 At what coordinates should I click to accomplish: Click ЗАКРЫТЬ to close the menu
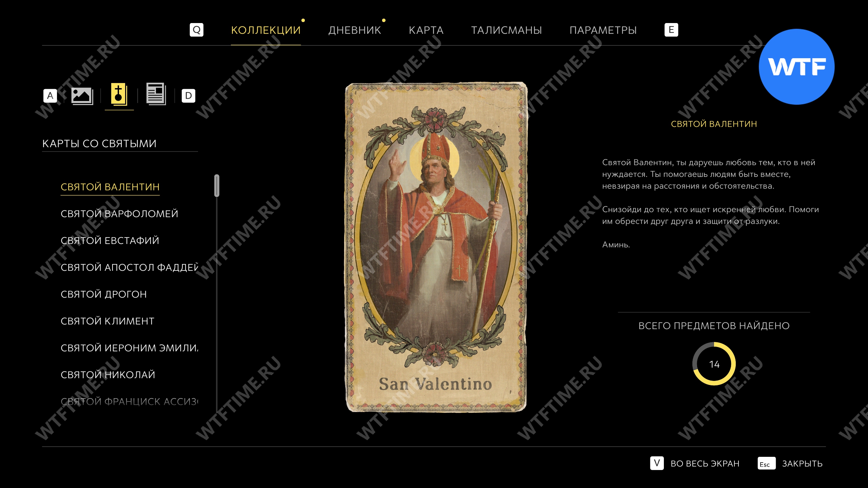pyautogui.click(x=802, y=464)
